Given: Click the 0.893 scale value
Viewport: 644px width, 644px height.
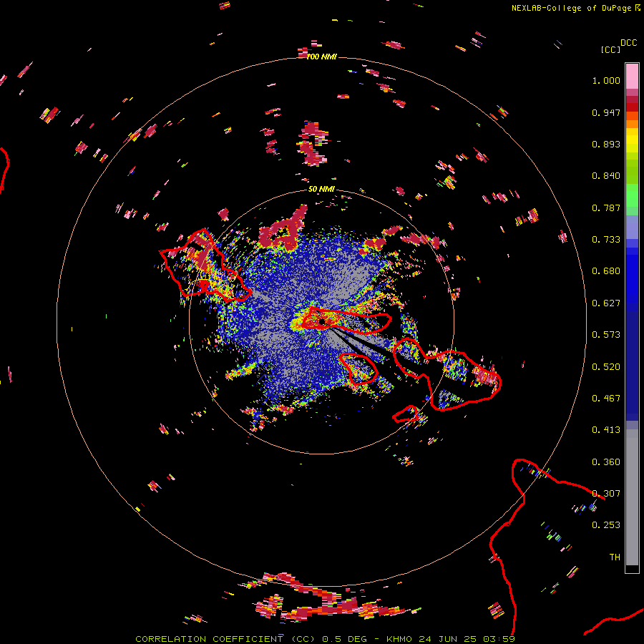Looking at the screenshot, I should click(x=606, y=144).
